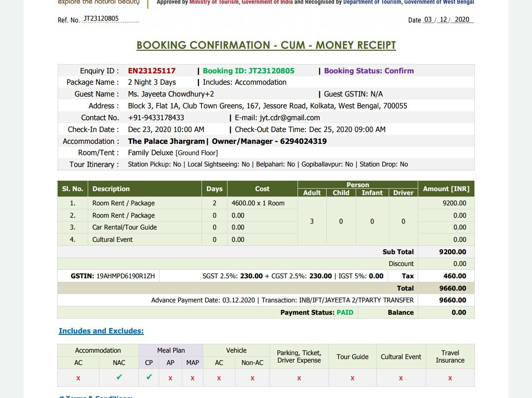
Task: Click the Travel Insurance header cell
Action: [450, 356]
